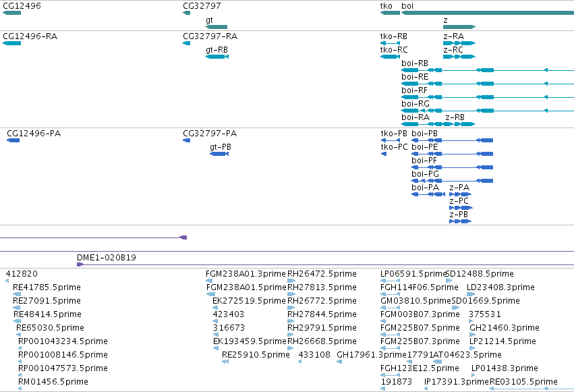Select EST RE41785.5prime
574x392 pixels.
click(x=17, y=294)
